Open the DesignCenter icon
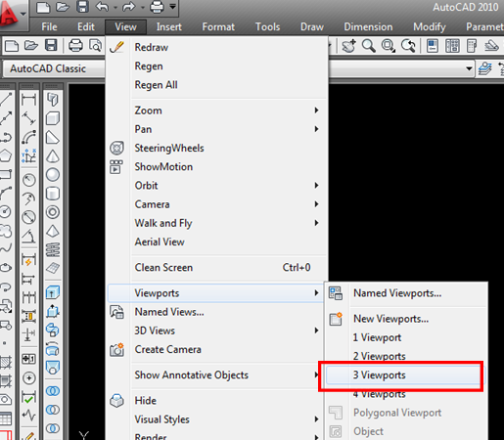The image size is (504, 440). tap(452, 46)
